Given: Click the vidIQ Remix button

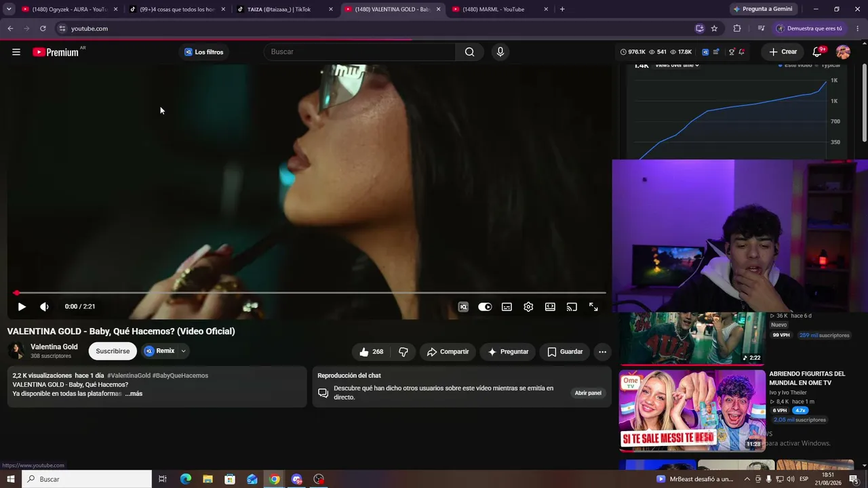Looking at the screenshot, I should click(159, 351).
